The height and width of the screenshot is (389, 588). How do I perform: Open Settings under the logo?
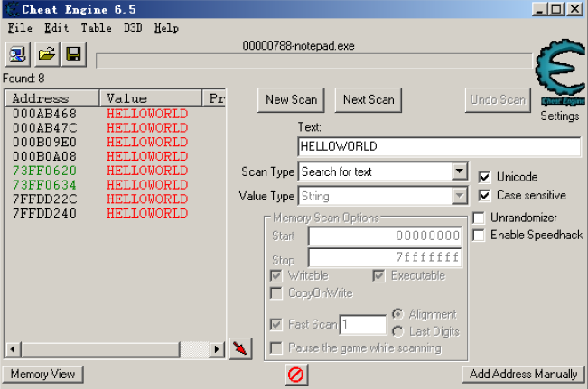(560, 116)
